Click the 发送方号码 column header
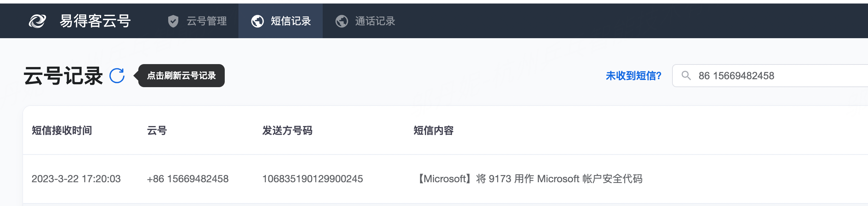 [x=287, y=130]
